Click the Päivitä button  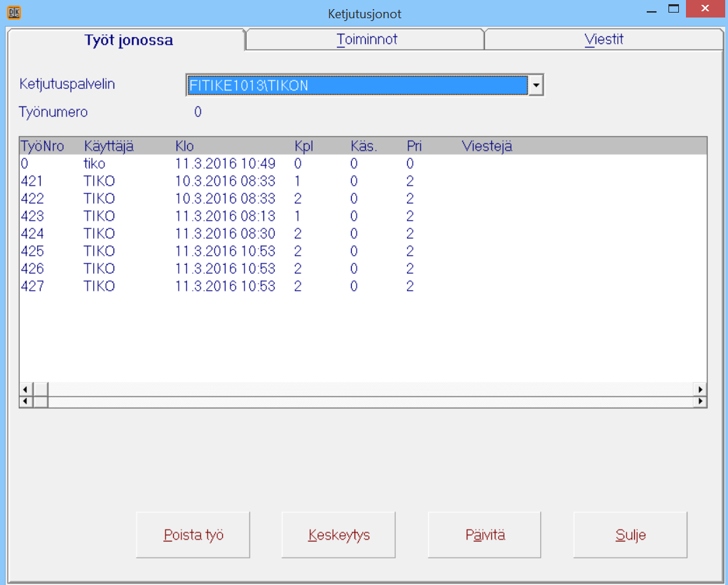484,535
